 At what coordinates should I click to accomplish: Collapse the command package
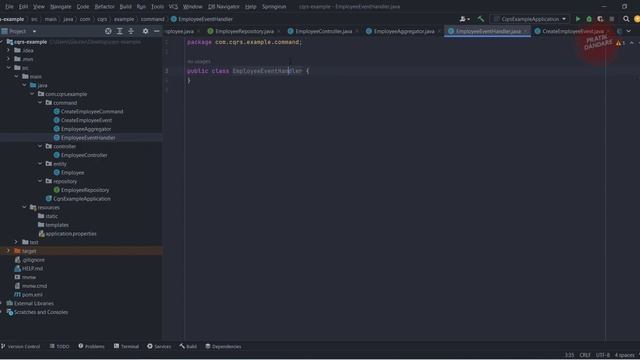click(x=40, y=102)
